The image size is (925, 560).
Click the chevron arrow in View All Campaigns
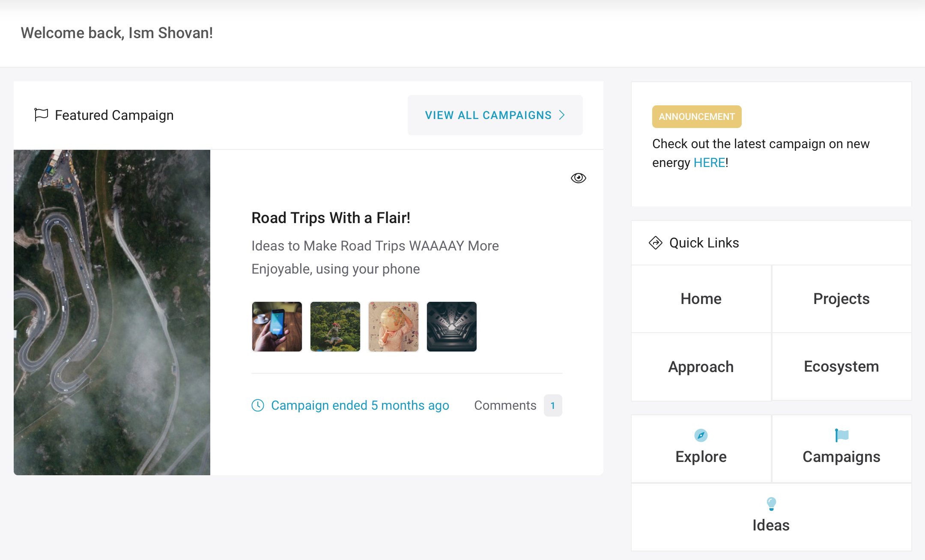click(562, 115)
